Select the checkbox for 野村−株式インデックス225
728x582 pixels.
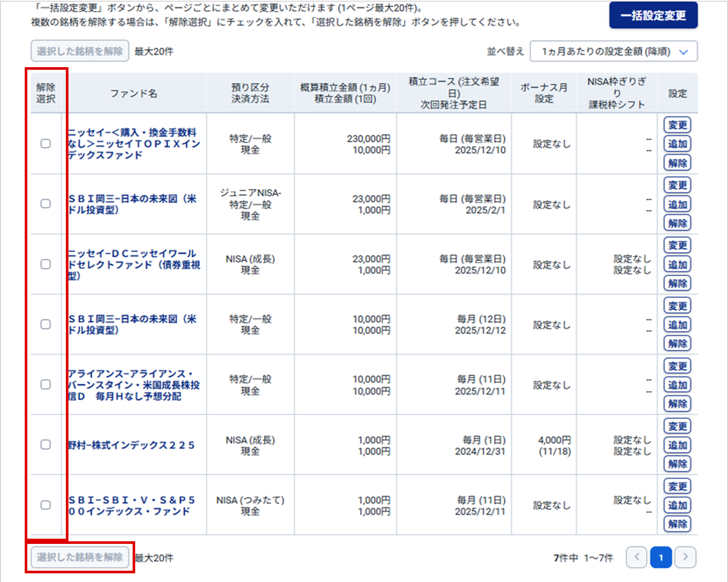click(x=45, y=445)
